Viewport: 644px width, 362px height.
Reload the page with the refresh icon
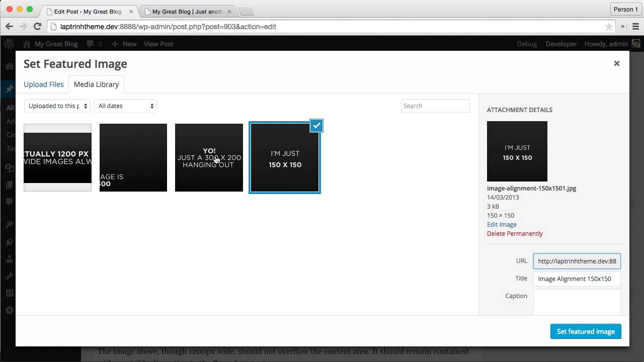(x=37, y=27)
